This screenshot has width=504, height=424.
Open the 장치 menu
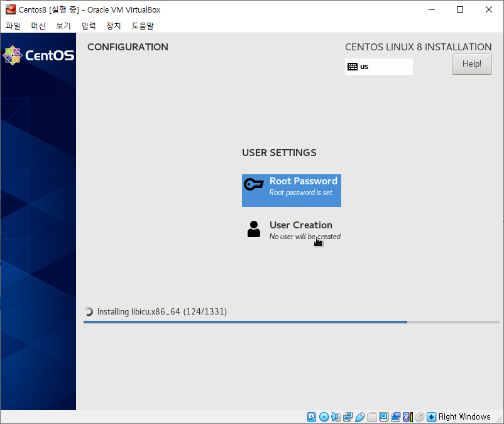pos(114,26)
